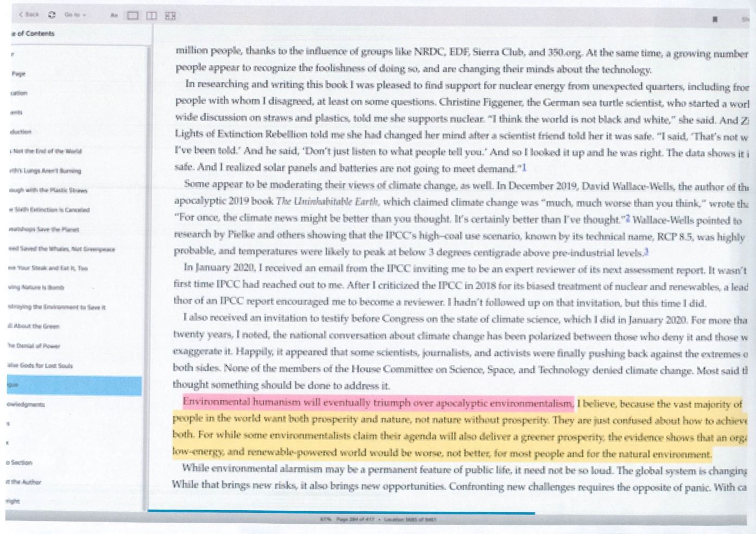This screenshot has width=756, height=534.
Task: Click the table of contents scrollbar
Action: (147, 271)
